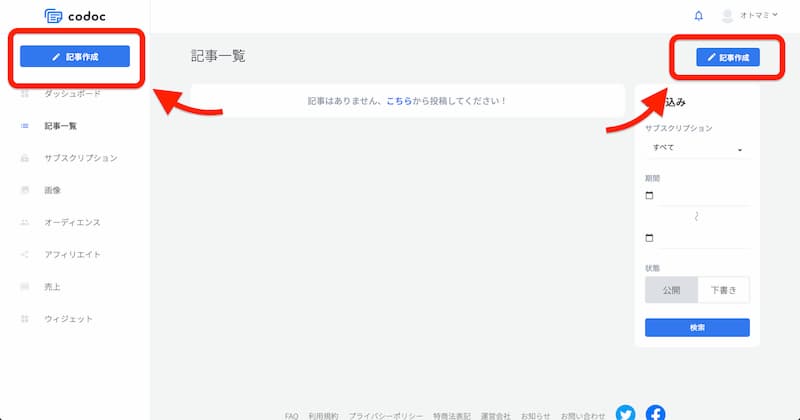Click the end date calendar icon
This screenshot has height=420, width=800.
coord(649,238)
